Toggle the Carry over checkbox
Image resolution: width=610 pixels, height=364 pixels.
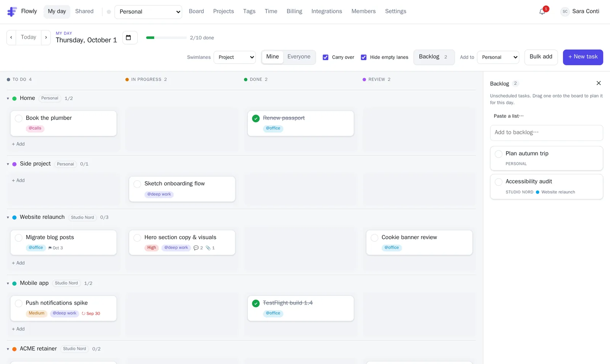point(326,57)
